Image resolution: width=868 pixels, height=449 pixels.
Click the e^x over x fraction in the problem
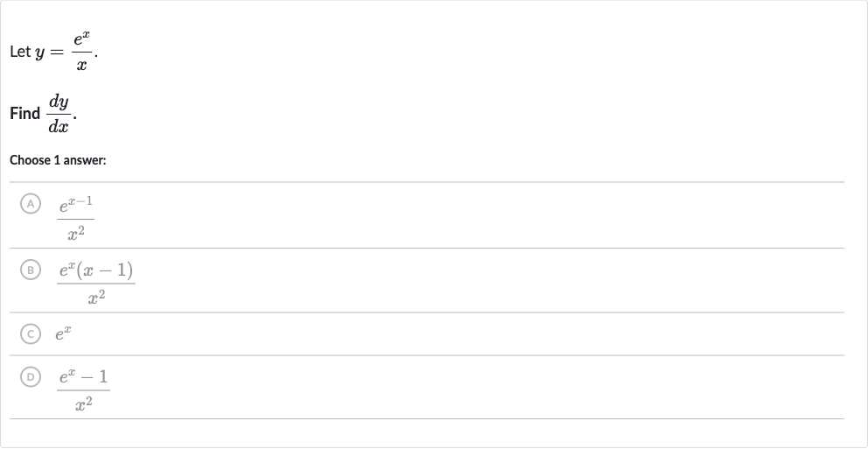click(x=82, y=51)
